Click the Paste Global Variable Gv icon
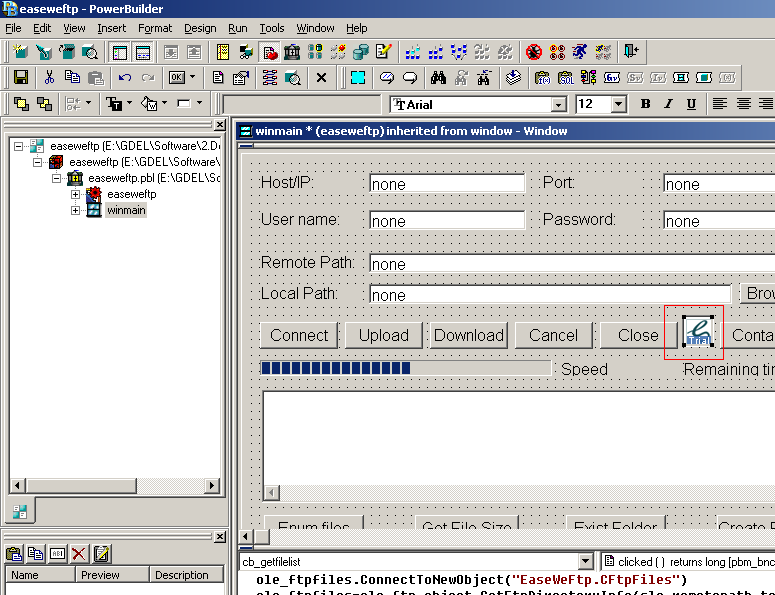The width and height of the screenshot is (775, 595). pyautogui.click(x=612, y=78)
